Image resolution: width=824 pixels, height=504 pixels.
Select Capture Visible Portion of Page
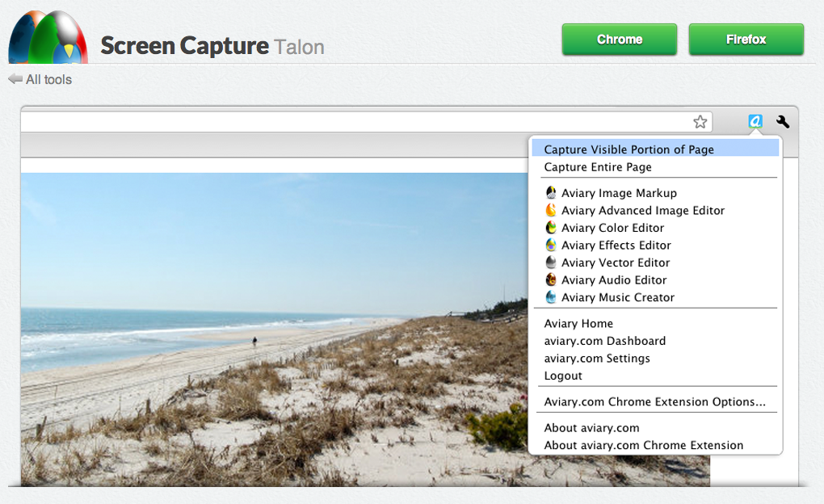pyautogui.click(x=655, y=149)
